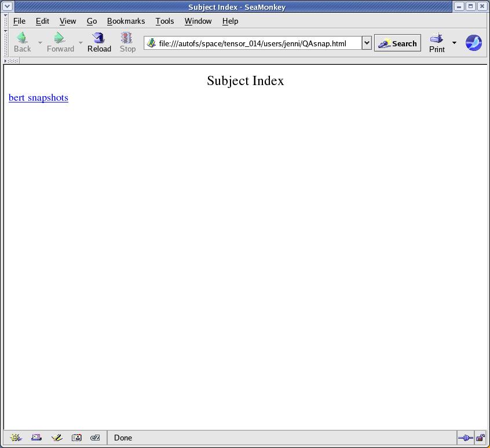Open the Forward history dropdown arrow

(81, 43)
